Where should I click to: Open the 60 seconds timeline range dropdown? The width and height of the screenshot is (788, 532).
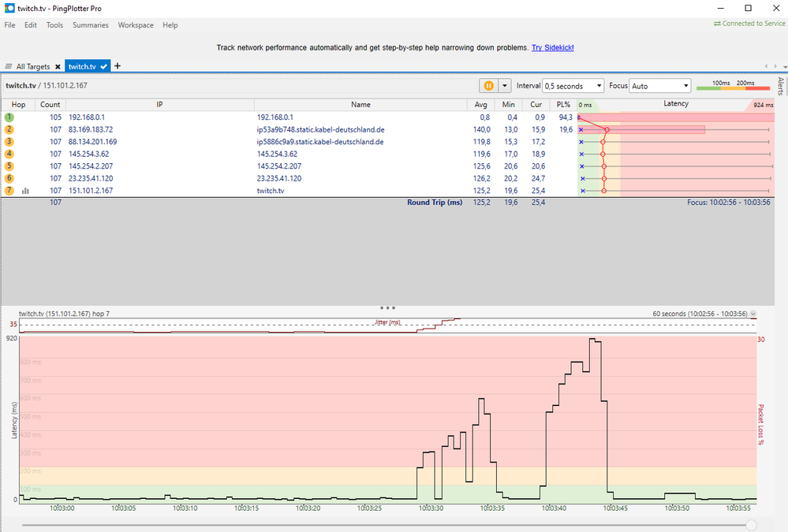[x=753, y=314]
